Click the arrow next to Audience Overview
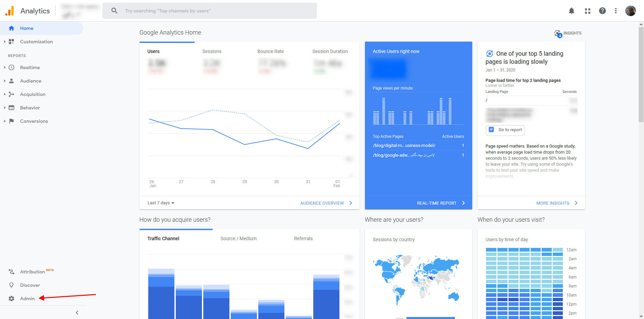This screenshot has height=319, width=644. click(351, 203)
